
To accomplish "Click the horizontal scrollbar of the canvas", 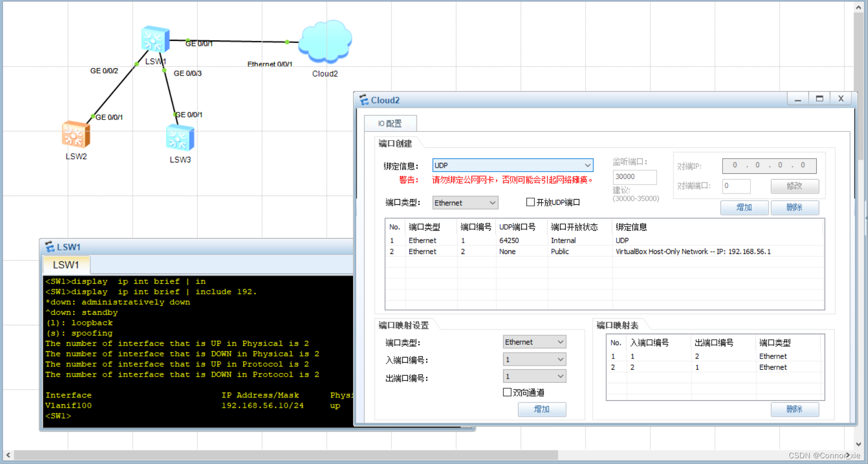I will 286,455.
